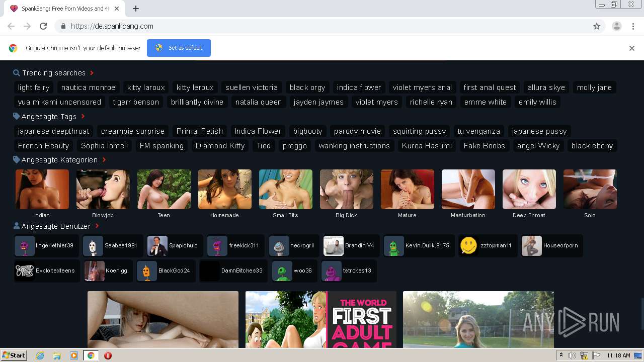Screen dimensions: 644x362
Task: Expand Angesagte Kategorien with the red chevron
Action: 104,160
